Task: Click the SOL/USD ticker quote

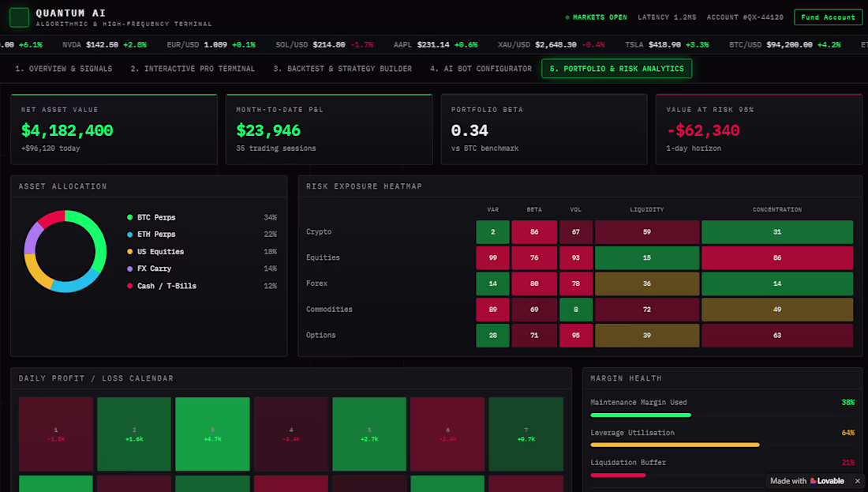Action: click(x=324, y=45)
